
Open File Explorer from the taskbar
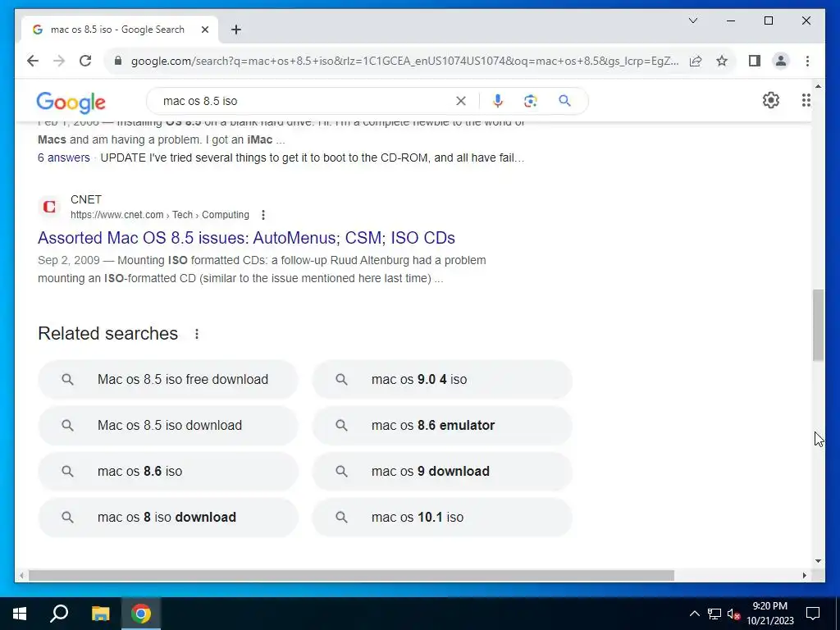(100, 614)
